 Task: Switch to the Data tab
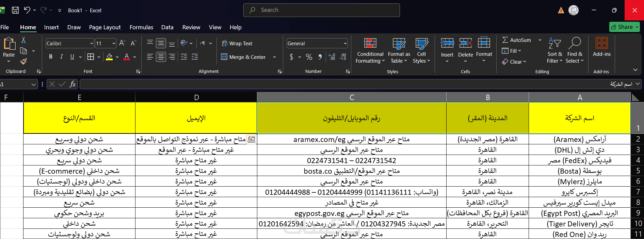167,27
